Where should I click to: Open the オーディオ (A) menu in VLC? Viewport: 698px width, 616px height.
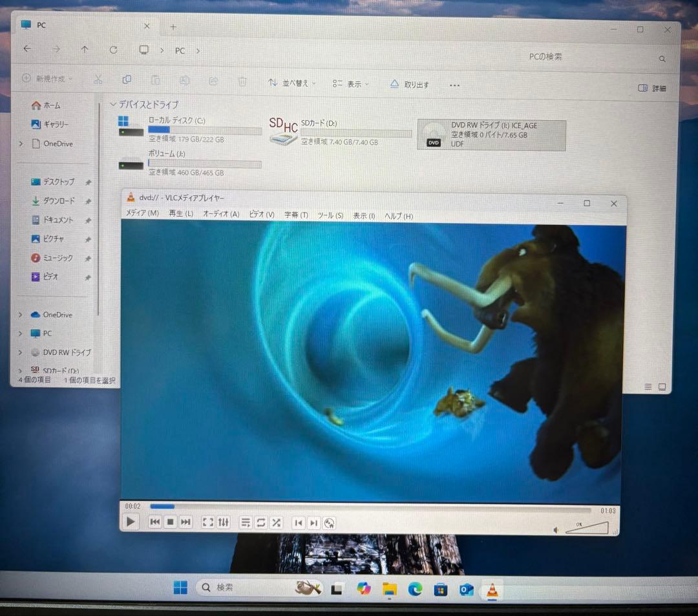pyautogui.click(x=220, y=214)
